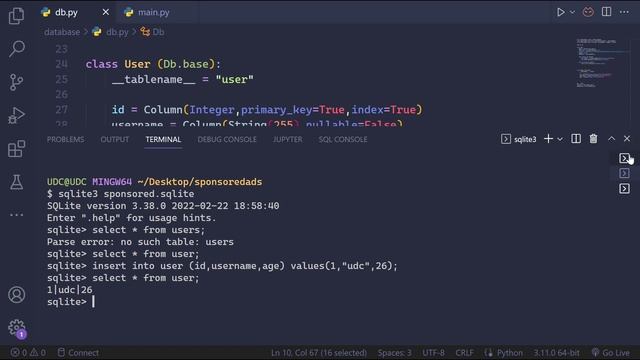
Task: Click "Parse error: no such table: users" output
Action: (x=140, y=242)
